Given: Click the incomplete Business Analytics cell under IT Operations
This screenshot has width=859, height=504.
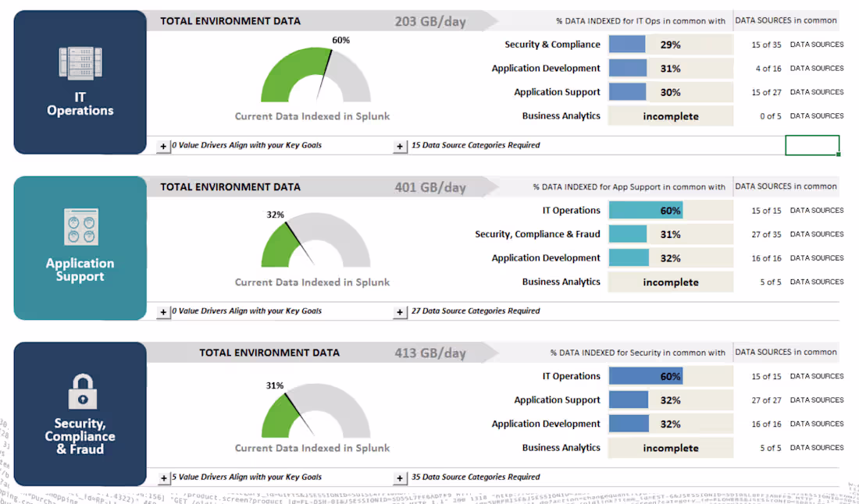Looking at the screenshot, I should point(670,115).
